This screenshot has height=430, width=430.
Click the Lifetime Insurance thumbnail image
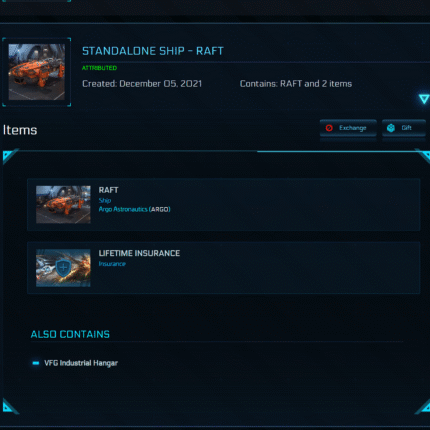click(x=63, y=268)
